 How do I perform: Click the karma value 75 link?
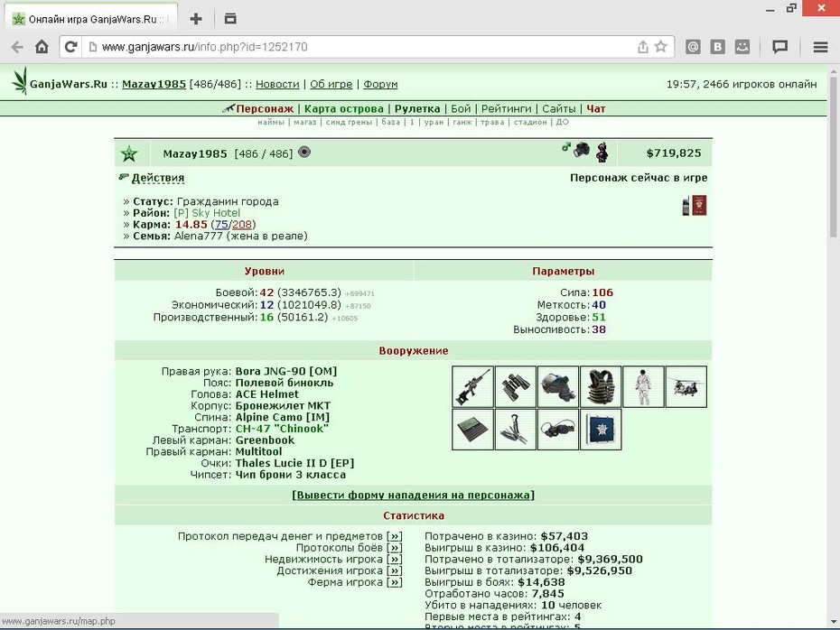tap(221, 224)
